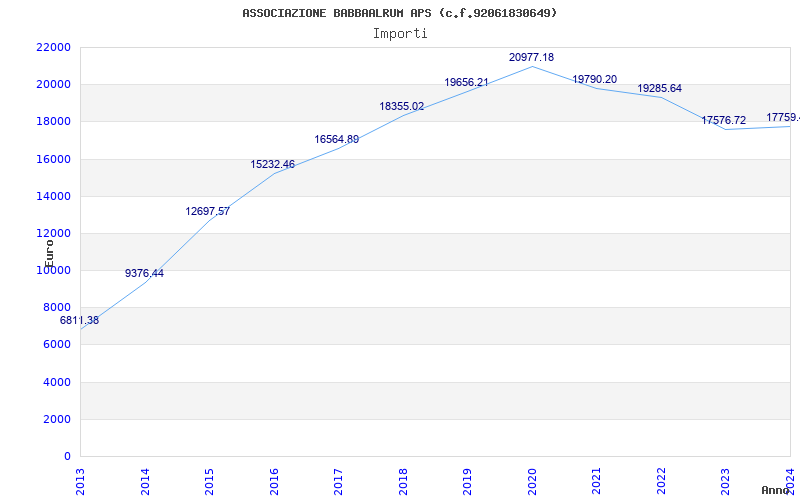Click the 2016 x-axis year label
The width and height of the screenshot is (800, 500).
[x=274, y=482]
